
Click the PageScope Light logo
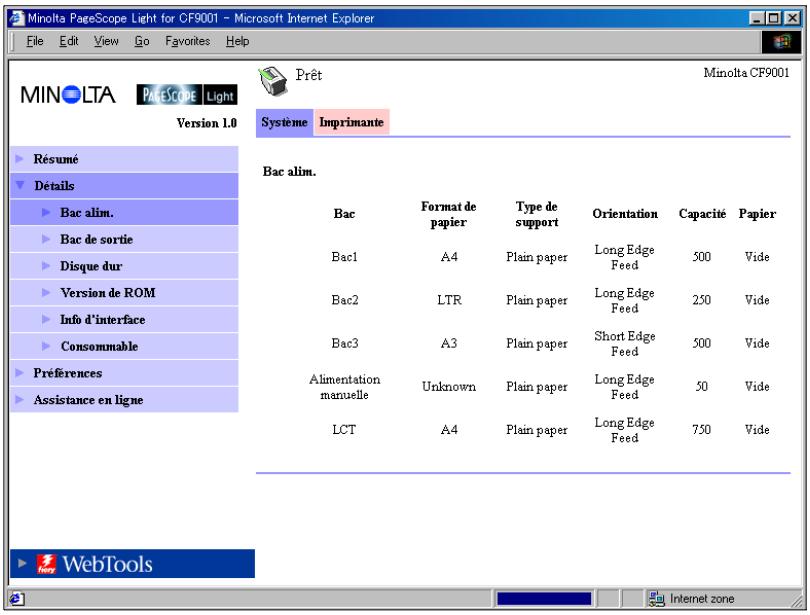187,95
